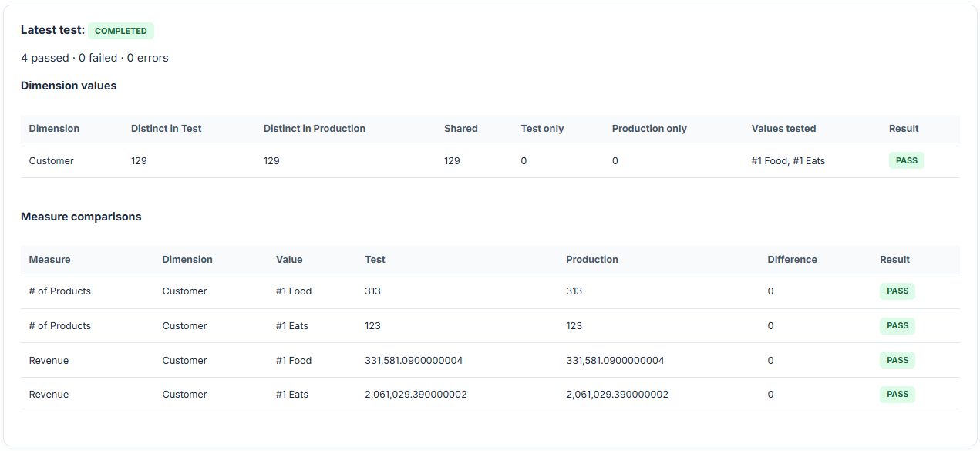Click the 'Measure comparisons' section heading
The image size is (980, 451).
(81, 217)
